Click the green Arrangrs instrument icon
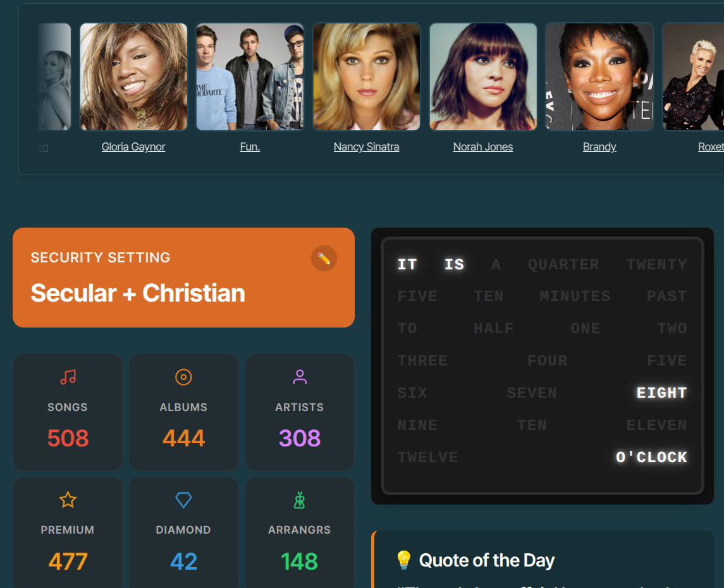The height and width of the screenshot is (588, 724). coord(300,500)
